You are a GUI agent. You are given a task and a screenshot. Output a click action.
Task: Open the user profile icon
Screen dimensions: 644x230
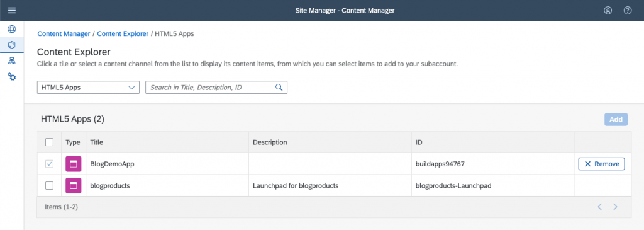(608, 11)
